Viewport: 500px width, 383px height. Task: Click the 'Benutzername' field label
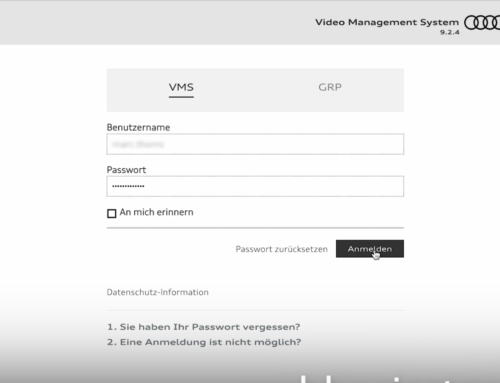click(138, 127)
